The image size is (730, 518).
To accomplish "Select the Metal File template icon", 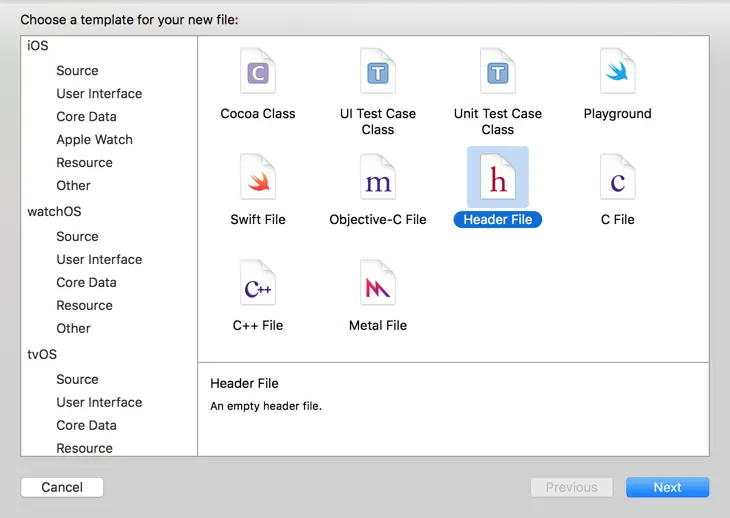I will pos(378,283).
